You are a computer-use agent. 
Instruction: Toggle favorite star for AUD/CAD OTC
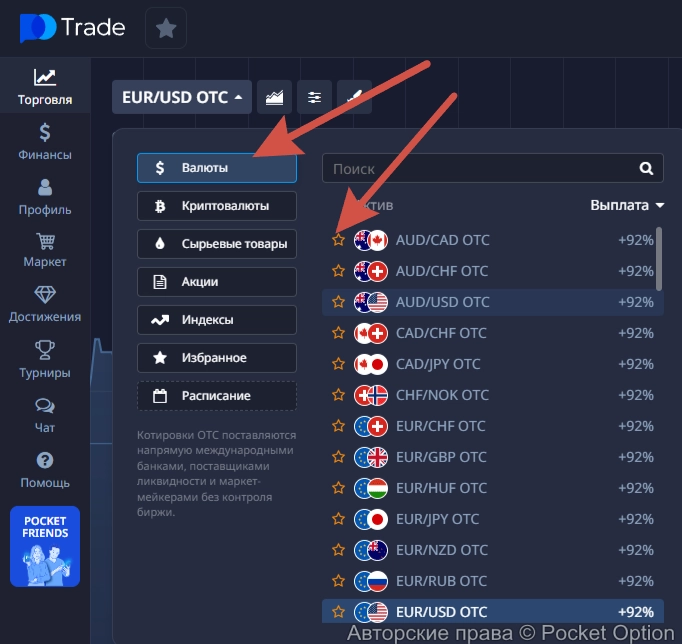pos(338,240)
